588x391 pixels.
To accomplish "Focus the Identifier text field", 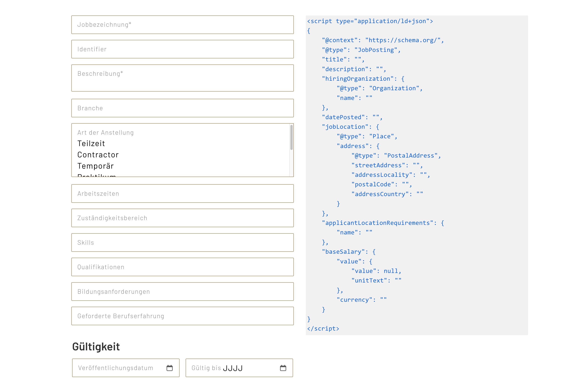I will tap(182, 49).
